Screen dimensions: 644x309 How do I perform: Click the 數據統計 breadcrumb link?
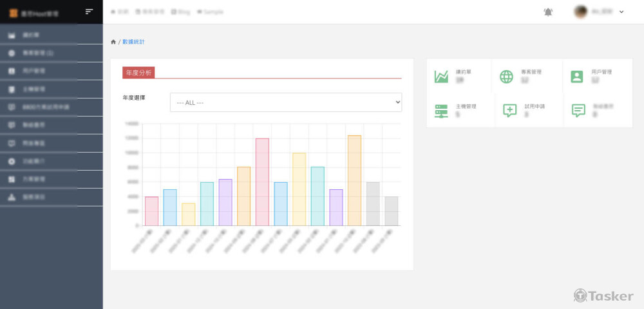point(133,42)
